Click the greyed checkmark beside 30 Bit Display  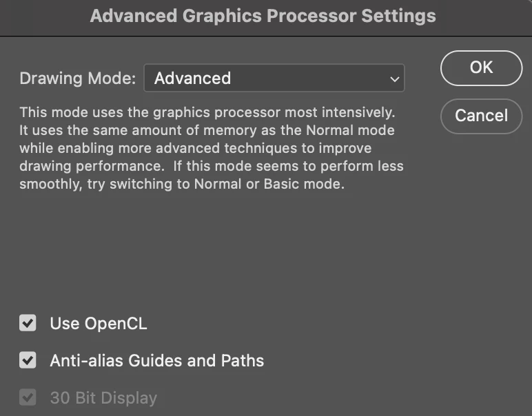pos(28,397)
